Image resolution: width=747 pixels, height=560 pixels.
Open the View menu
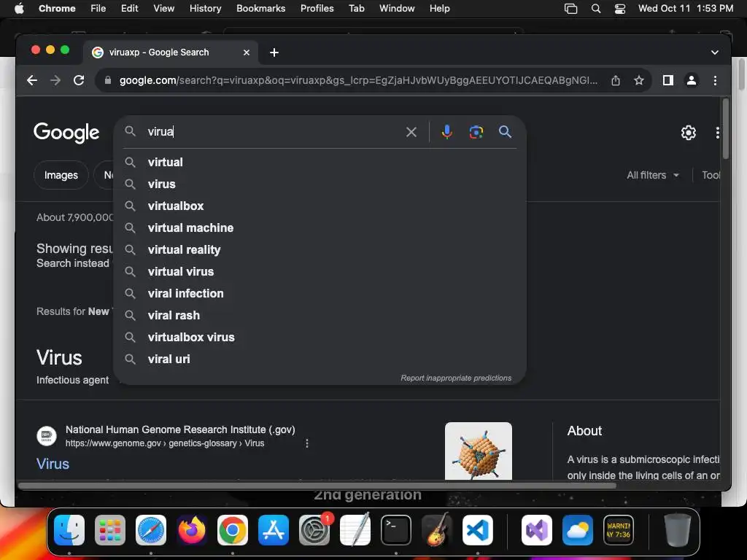pyautogui.click(x=163, y=9)
